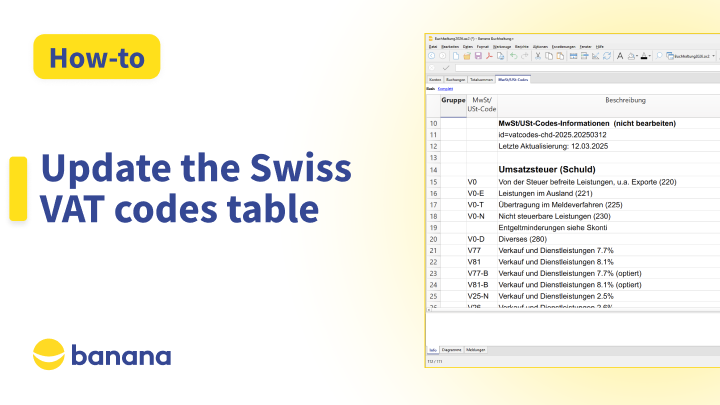Open the Daten menu
Screen dimensions: 720x405
coord(467,47)
